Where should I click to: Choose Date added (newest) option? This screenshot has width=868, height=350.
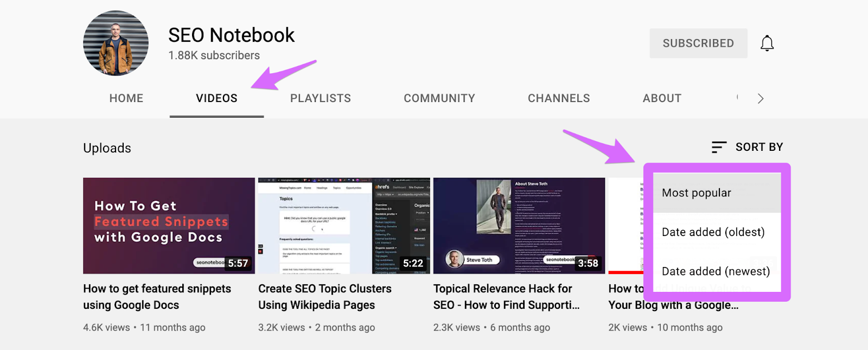[717, 271]
